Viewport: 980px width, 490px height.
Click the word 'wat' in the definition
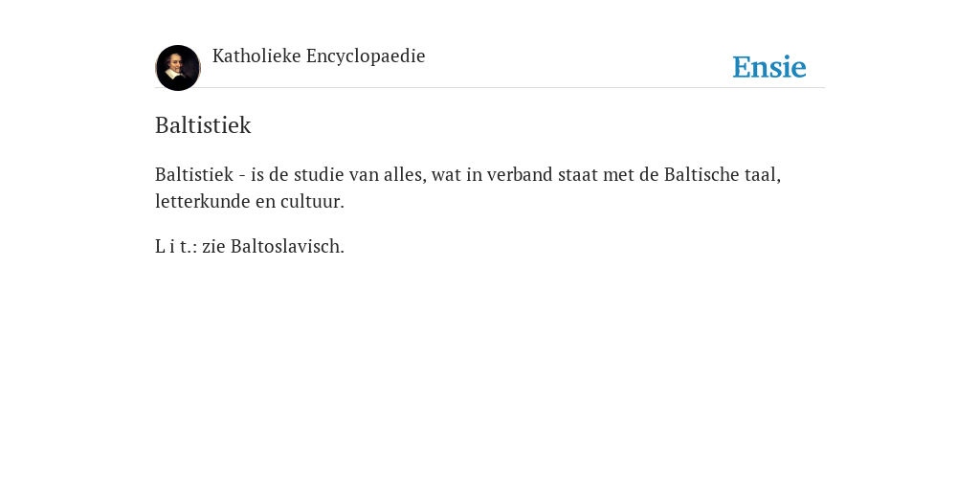446,175
